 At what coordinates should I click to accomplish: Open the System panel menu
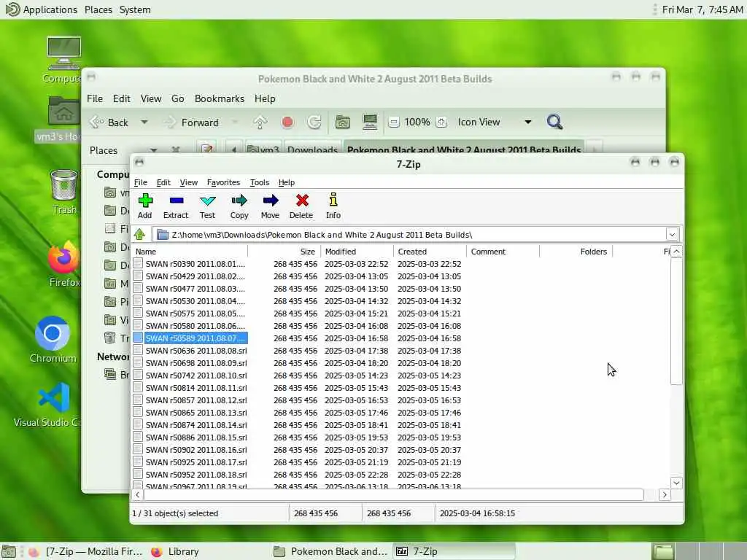tap(135, 9)
